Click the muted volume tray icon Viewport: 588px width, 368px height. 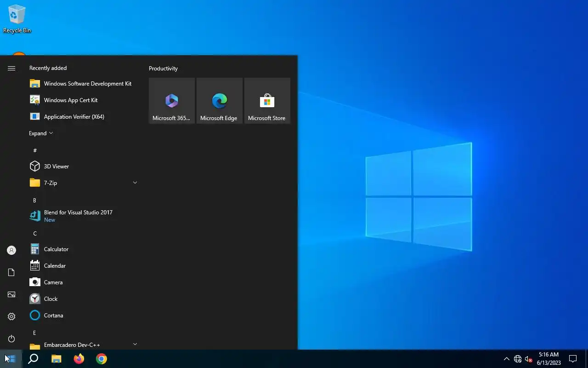pyautogui.click(x=528, y=359)
